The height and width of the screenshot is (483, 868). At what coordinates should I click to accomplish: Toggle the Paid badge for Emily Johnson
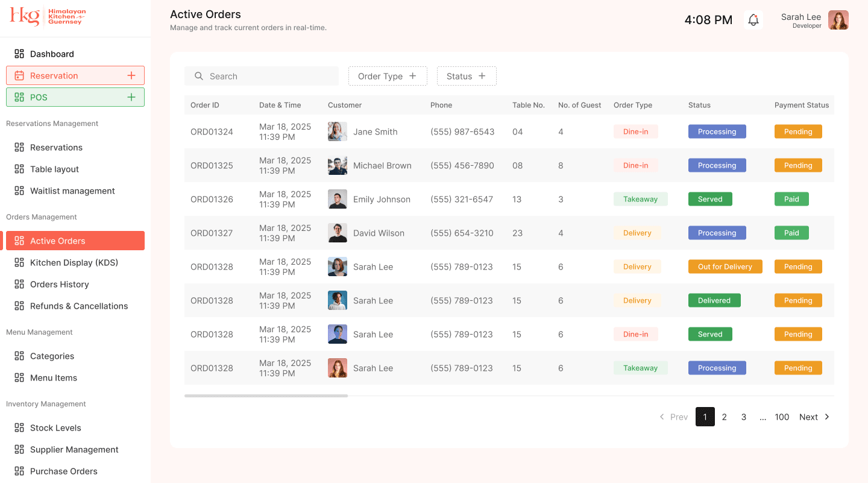click(791, 199)
